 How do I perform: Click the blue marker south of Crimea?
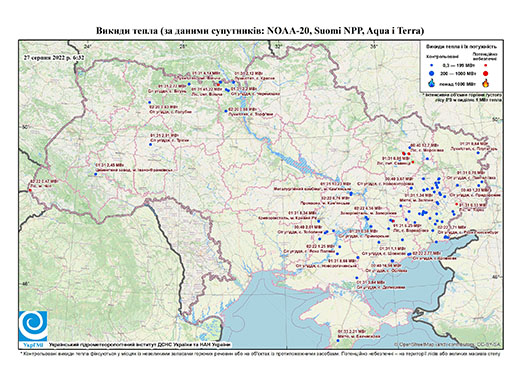338,341
